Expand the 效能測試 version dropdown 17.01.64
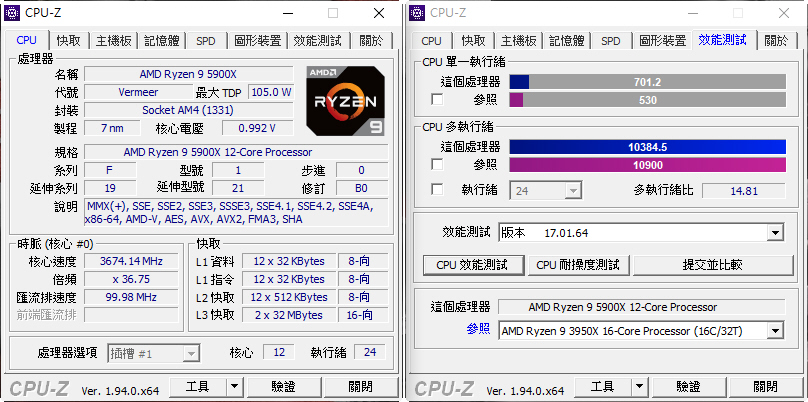 775,233
